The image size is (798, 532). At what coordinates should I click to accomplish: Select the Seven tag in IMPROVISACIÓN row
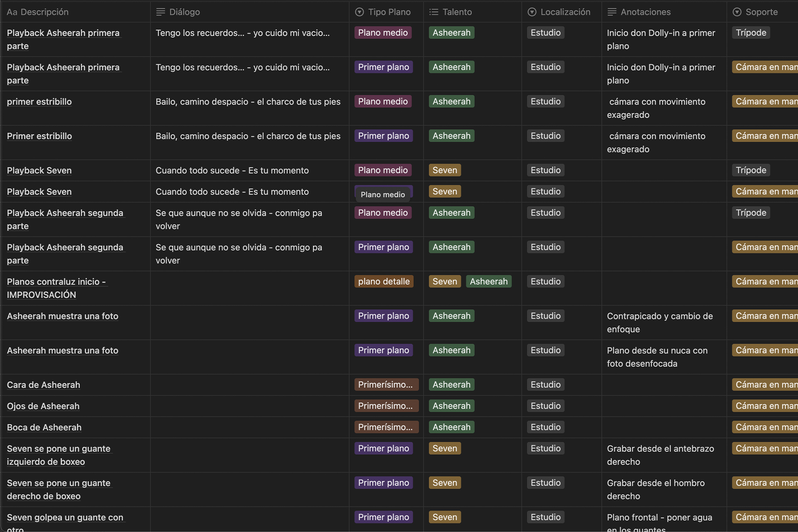pyautogui.click(x=444, y=281)
